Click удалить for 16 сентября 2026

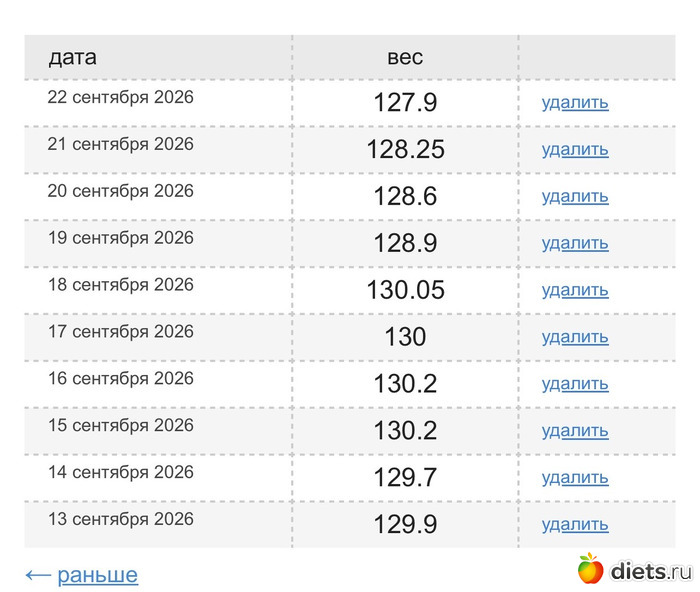[575, 384]
